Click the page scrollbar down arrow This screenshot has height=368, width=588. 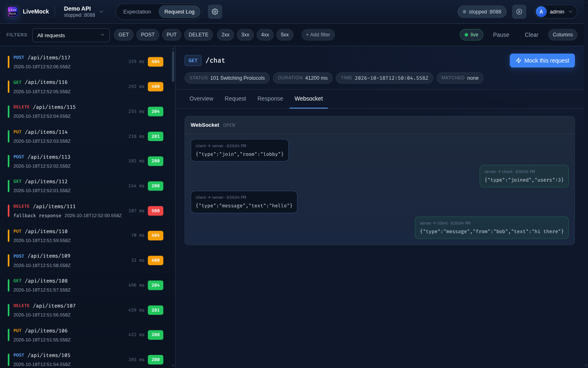586,366
